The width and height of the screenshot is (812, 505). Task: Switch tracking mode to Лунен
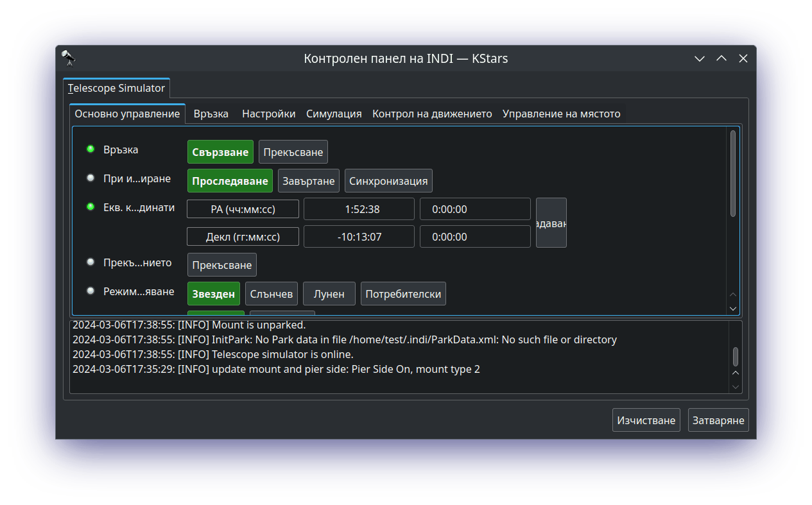pos(329,294)
